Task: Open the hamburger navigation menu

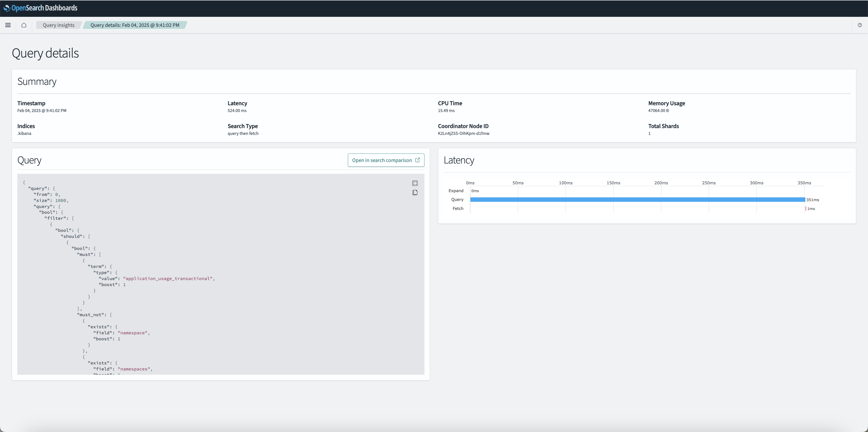Action: 8,25
